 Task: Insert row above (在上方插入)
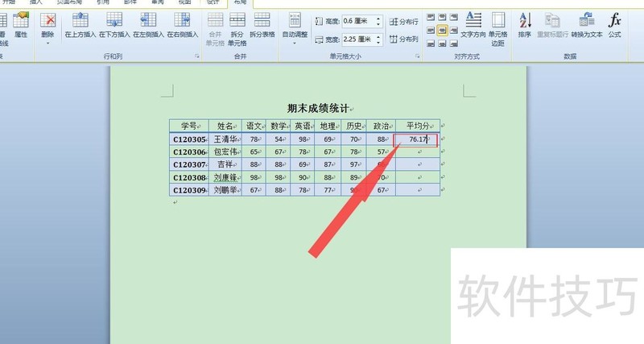click(80, 26)
